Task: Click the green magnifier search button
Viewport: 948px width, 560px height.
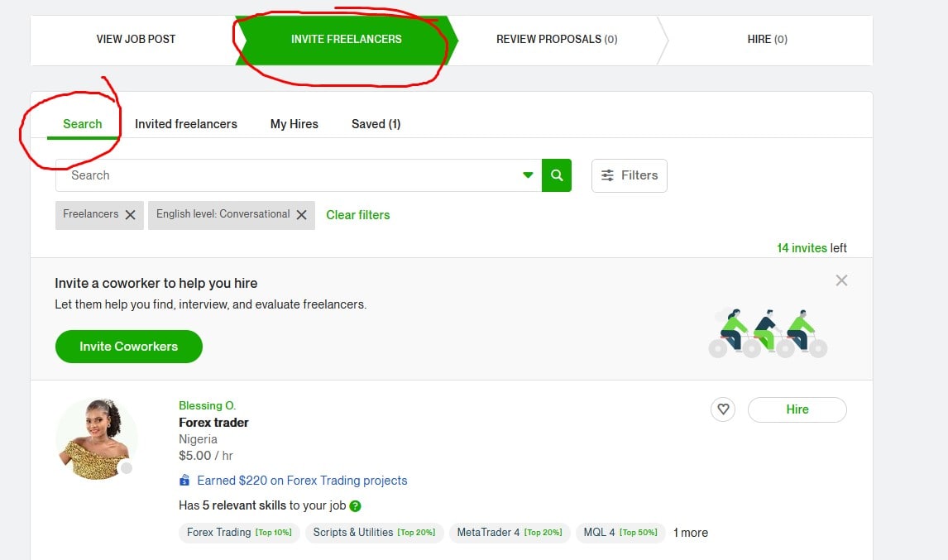Action: [556, 175]
